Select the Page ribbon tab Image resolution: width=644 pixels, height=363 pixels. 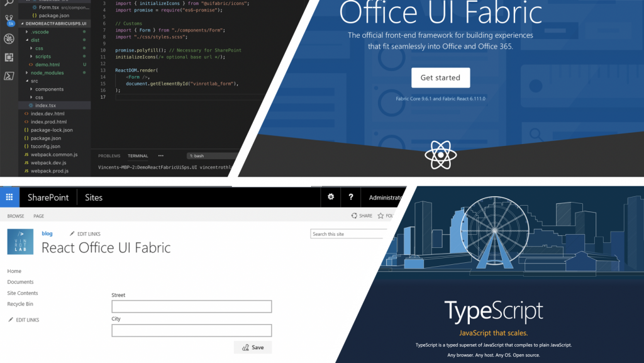38,216
